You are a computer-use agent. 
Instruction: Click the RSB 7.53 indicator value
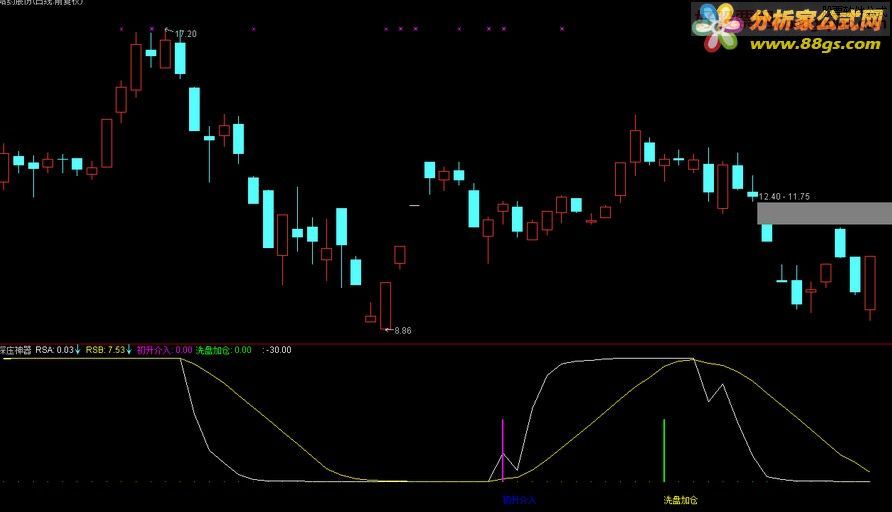point(105,350)
